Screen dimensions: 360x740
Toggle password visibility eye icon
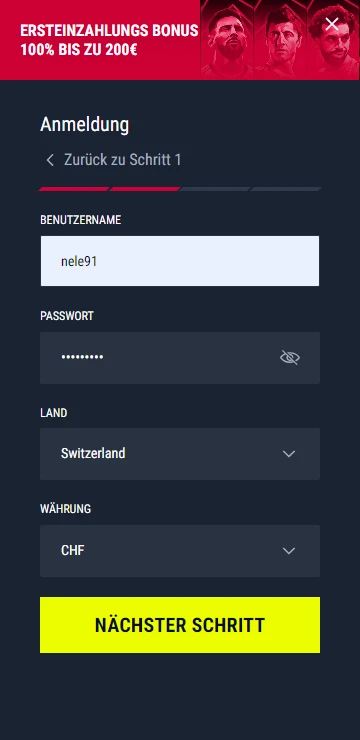click(290, 358)
